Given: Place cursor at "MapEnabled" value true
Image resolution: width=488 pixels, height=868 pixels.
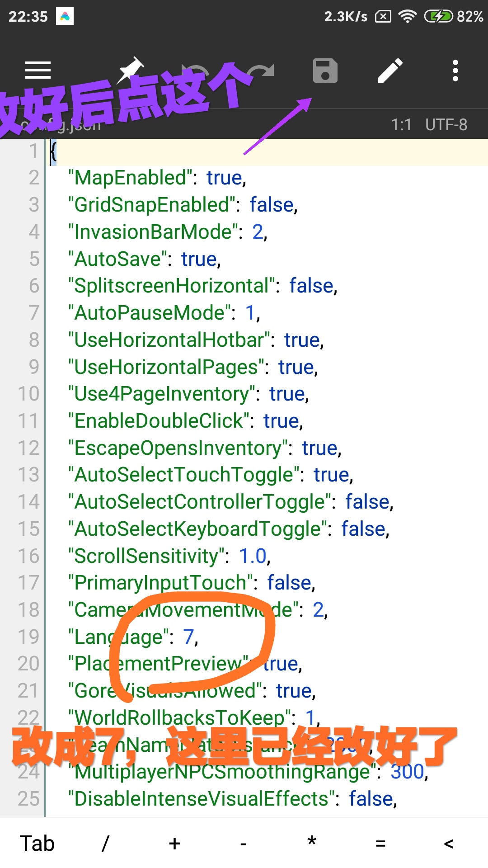Looking at the screenshot, I should coord(225,178).
